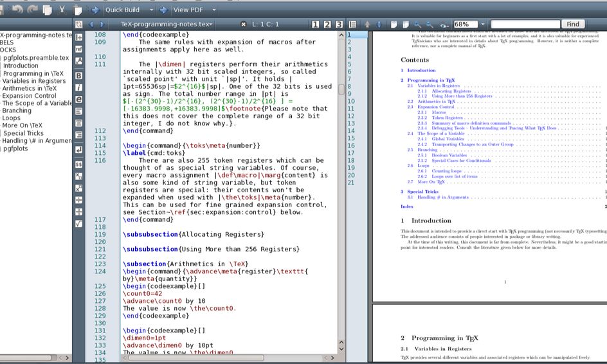The width and height of the screenshot is (607, 364).
Task: Select pgfplots.preamble.tex in the structure tree
Action: pos(36,58)
